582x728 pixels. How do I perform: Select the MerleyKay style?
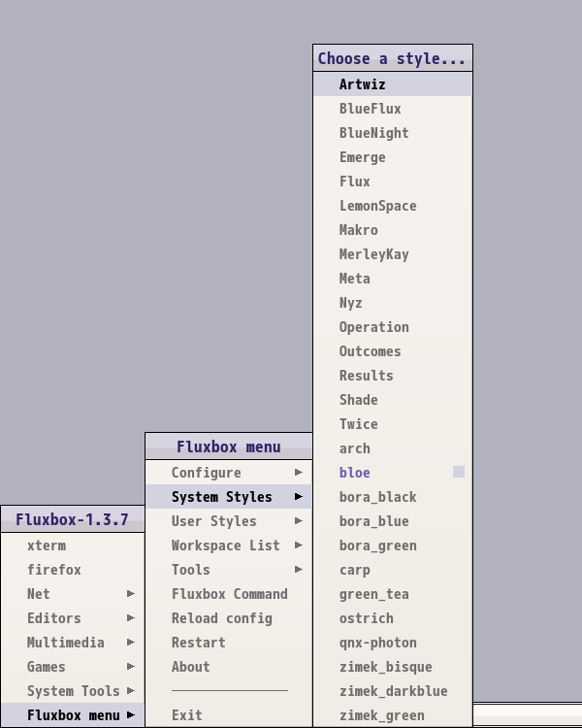[393, 254]
